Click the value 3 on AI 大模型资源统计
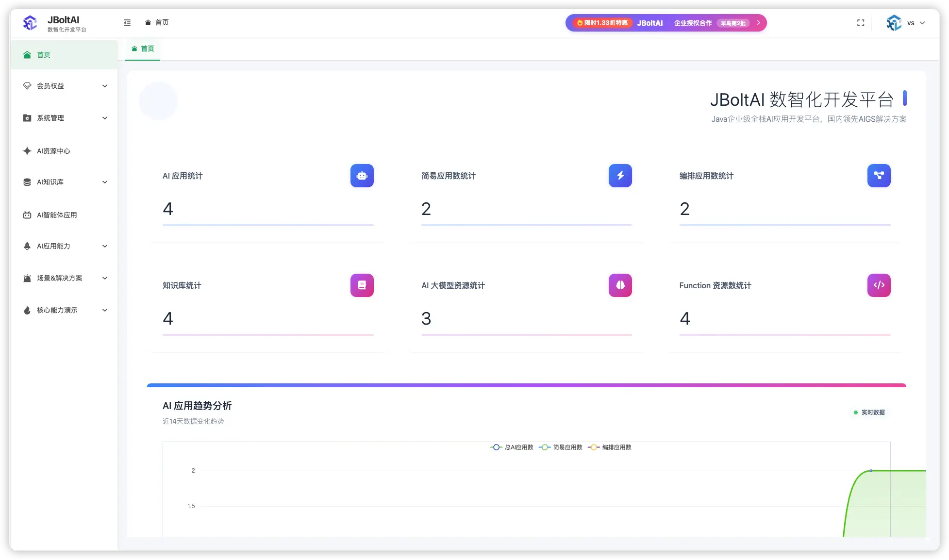Image resolution: width=949 pixels, height=560 pixels. 426,318
